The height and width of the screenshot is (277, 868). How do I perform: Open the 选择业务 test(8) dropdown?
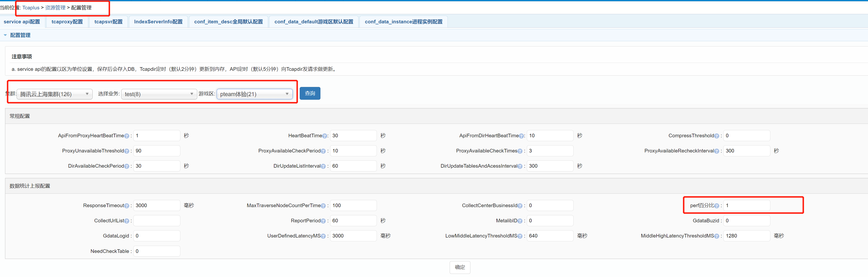(x=159, y=94)
